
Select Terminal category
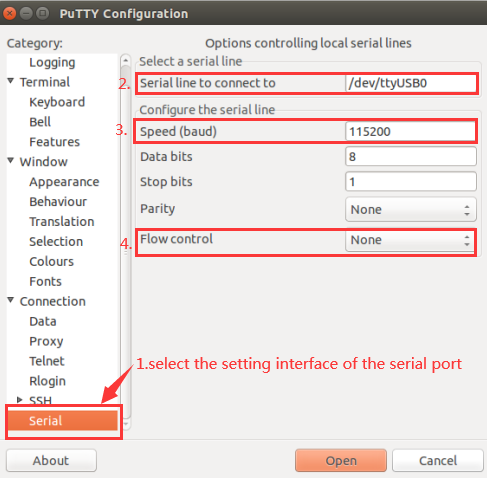pyautogui.click(x=45, y=82)
